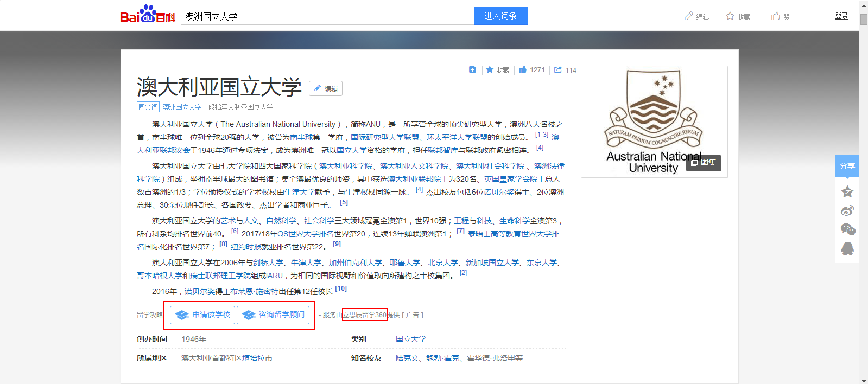Click the article's star 收藏 button

pos(498,70)
